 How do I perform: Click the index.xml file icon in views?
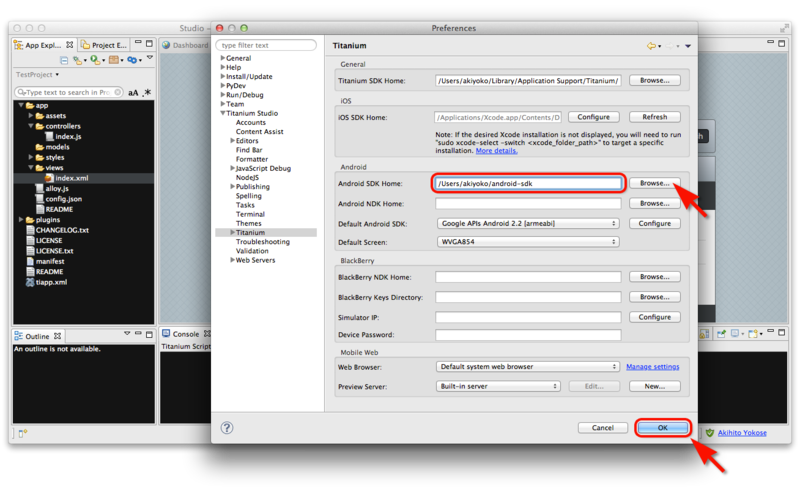pyautogui.click(x=49, y=178)
